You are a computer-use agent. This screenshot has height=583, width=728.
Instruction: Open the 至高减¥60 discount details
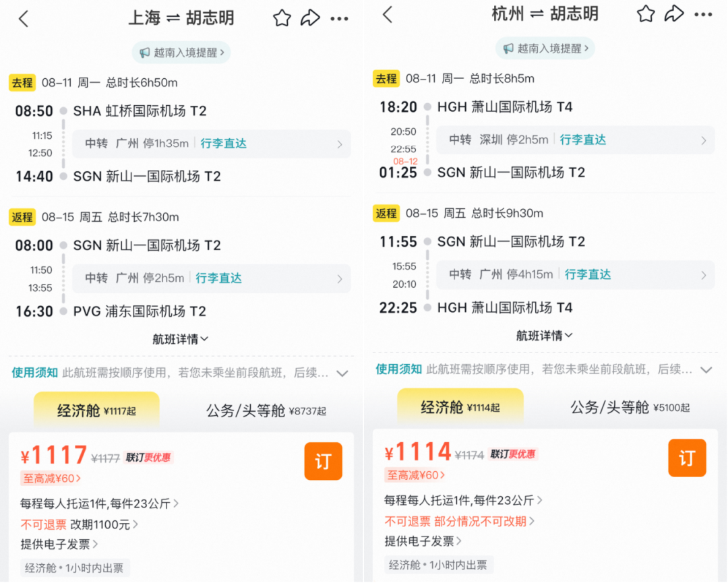pyautogui.click(x=53, y=477)
